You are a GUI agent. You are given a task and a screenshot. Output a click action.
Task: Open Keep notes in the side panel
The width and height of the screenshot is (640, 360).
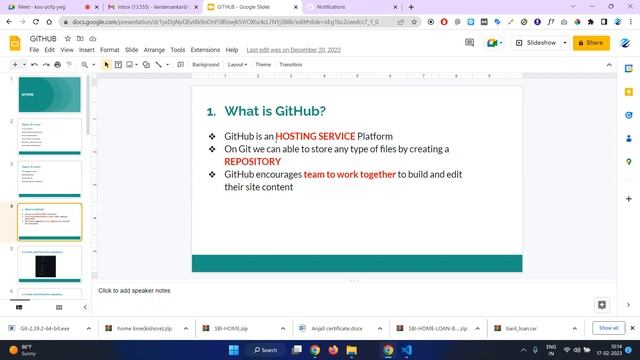pyautogui.click(x=629, y=92)
